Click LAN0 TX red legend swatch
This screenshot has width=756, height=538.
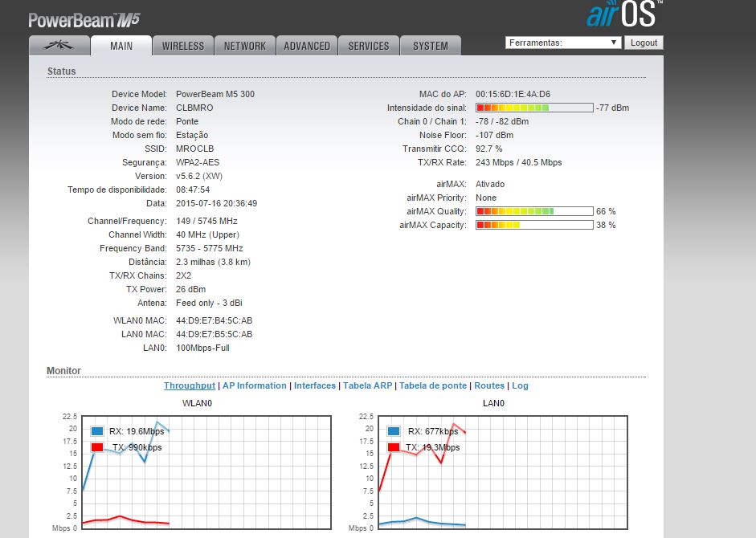(x=394, y=447)
